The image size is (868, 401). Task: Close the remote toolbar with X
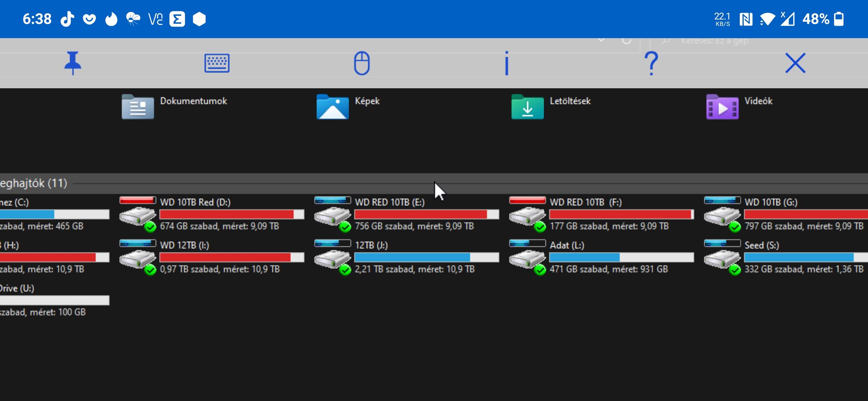click(x=795, y=63)
